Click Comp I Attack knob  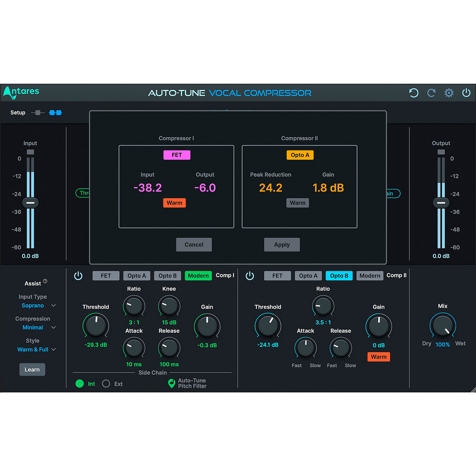coord(134,347)
